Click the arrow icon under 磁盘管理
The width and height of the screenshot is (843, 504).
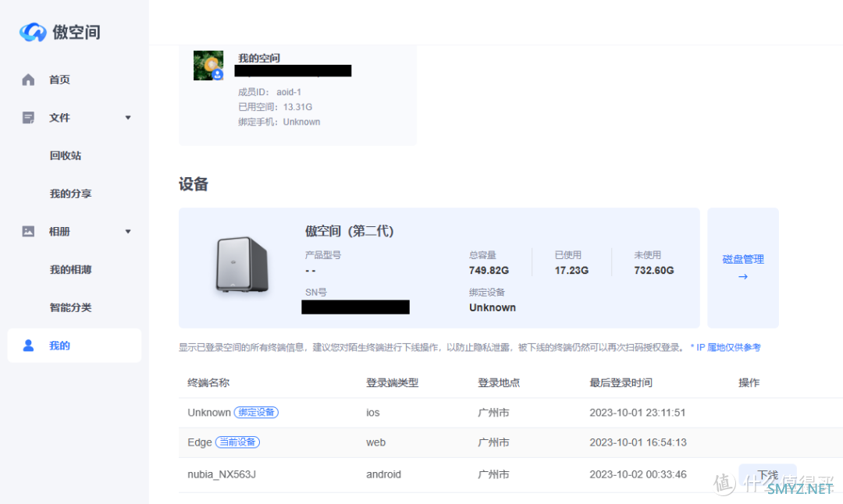point(743,277)
